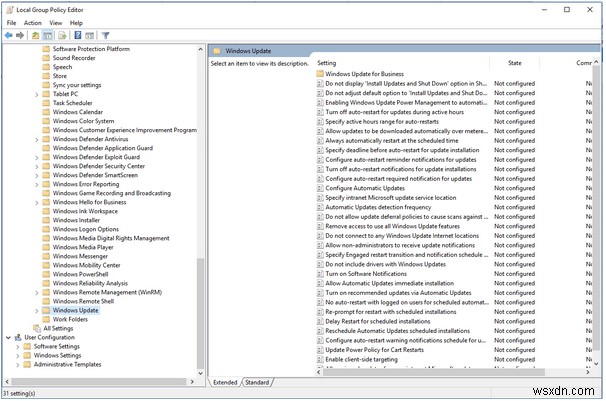The height and width of the screenshot is (401, 606).
Task: Switch to the Standard tab
Action: tap(257, 382)
